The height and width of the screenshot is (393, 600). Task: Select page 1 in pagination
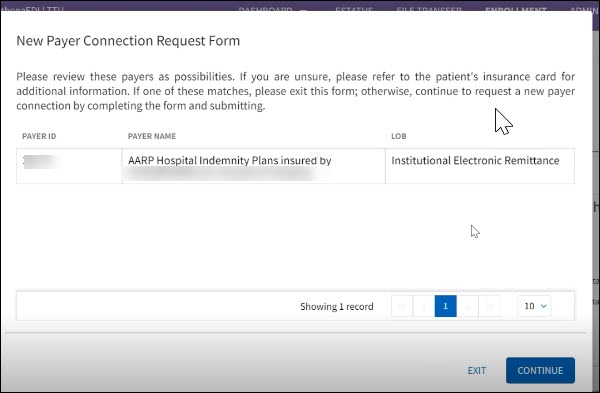pyautogui.click(x=445, y=306)
